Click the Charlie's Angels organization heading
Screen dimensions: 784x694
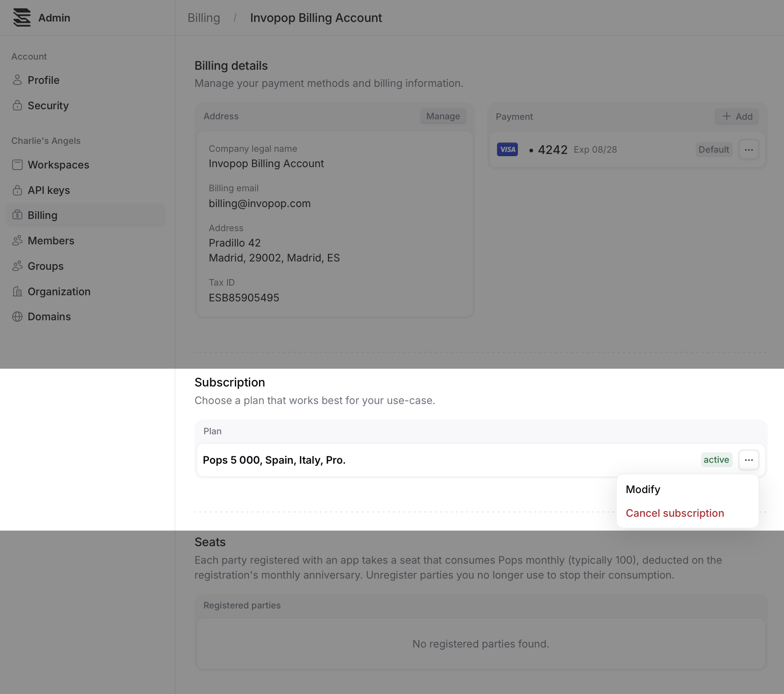(x=46, y=141)
